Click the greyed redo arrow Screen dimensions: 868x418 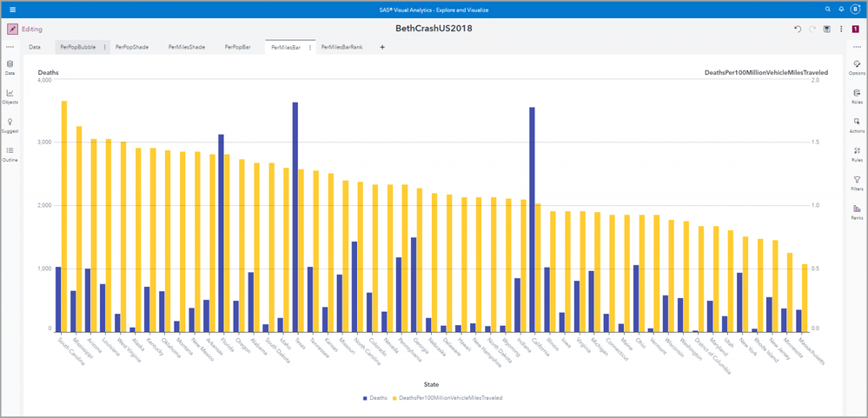(812, 29)
